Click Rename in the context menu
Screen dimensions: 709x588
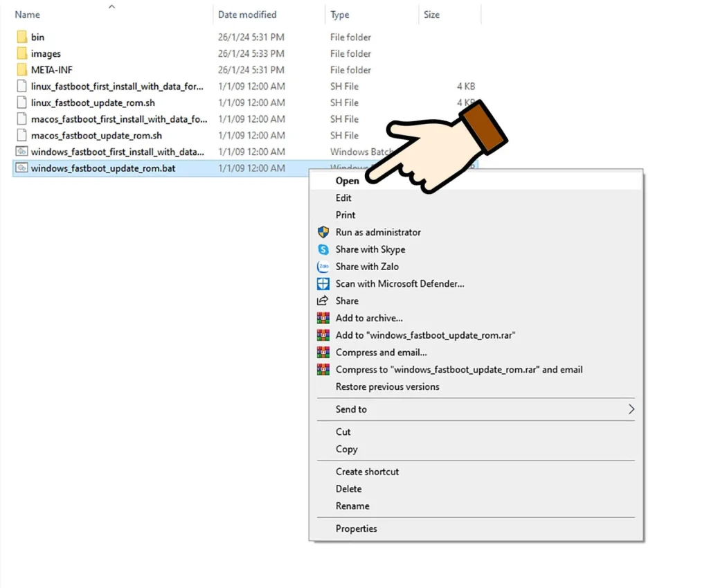pos(352,506)
